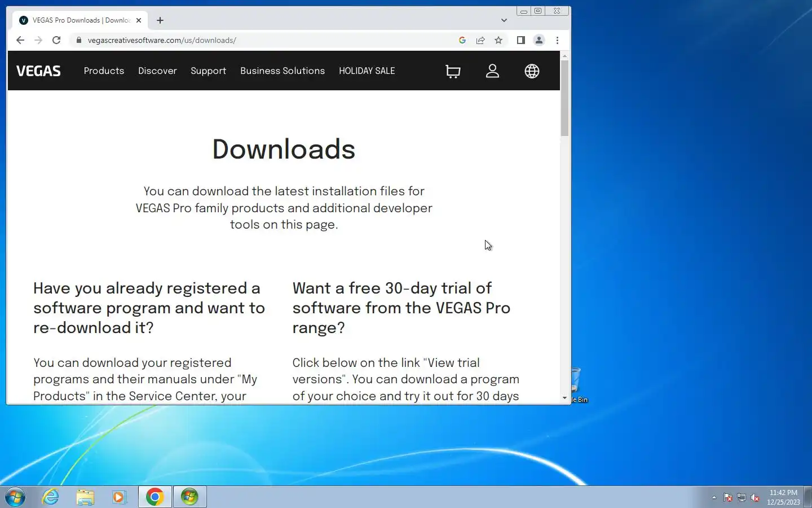Reload the page

tap(56, 40)
